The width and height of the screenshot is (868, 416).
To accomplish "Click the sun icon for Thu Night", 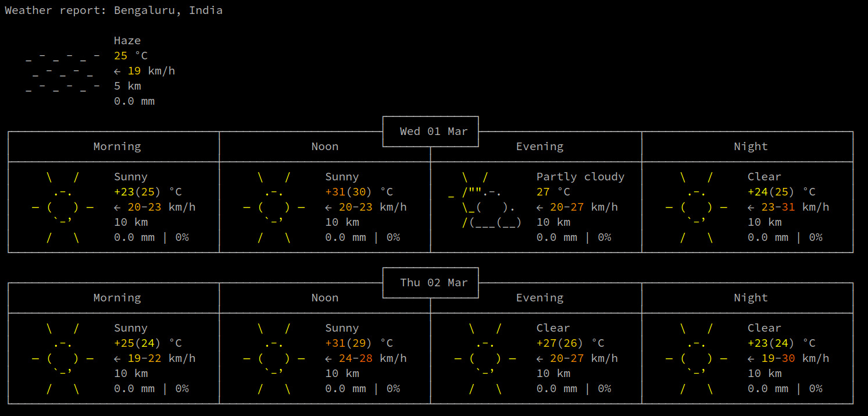I will pos(696,358).
